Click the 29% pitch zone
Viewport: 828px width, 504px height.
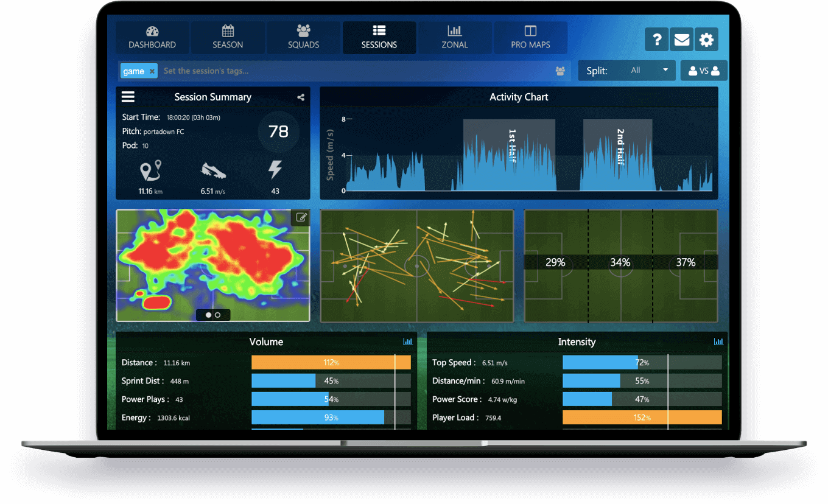(555, 262)
